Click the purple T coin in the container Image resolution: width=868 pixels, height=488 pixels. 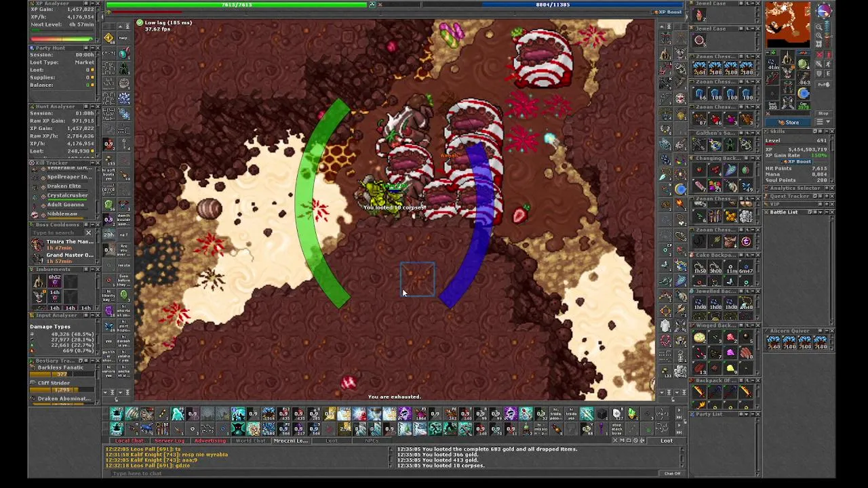(x=746, y=241)
